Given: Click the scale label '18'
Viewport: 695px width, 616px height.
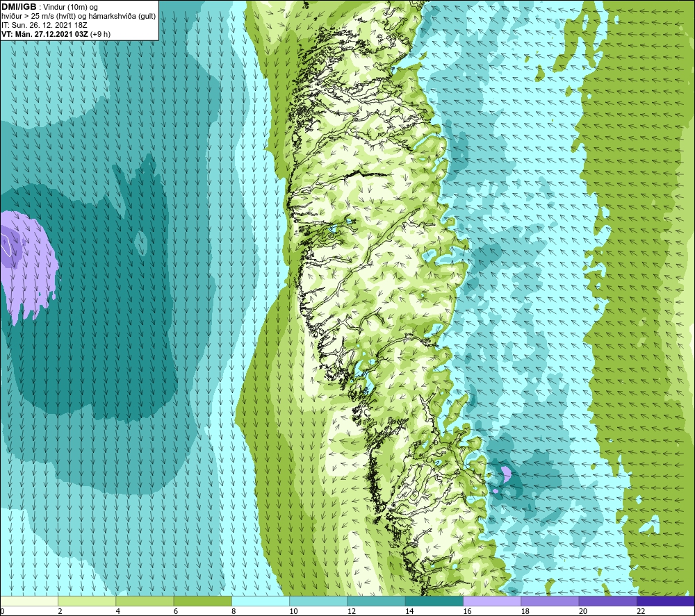Looking at the screenshot, I should pos(525,611).
